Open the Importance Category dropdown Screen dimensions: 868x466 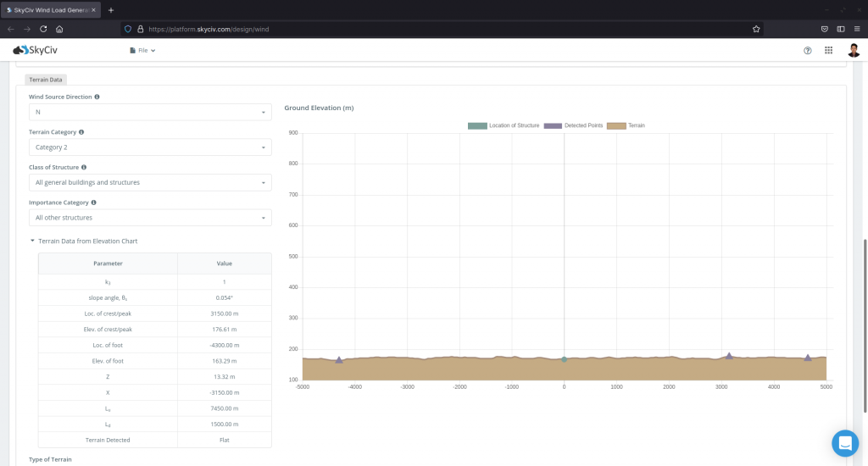(x=150, y=218)
